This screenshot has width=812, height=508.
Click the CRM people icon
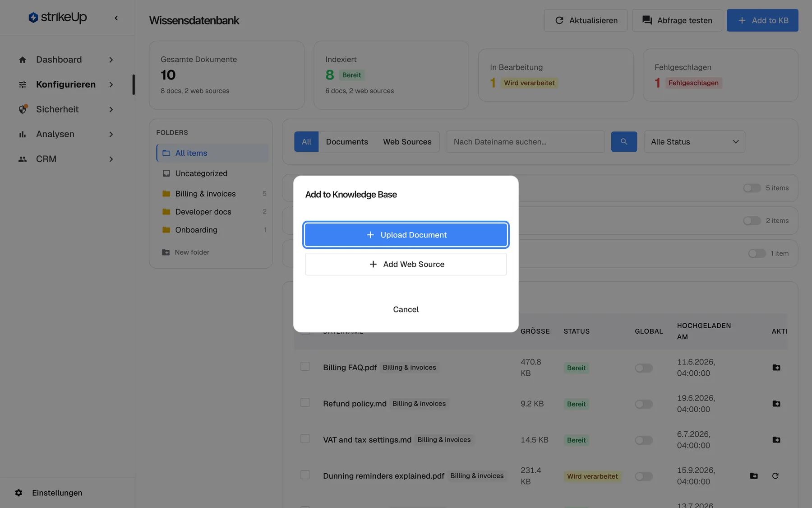[x=23, y=159]
